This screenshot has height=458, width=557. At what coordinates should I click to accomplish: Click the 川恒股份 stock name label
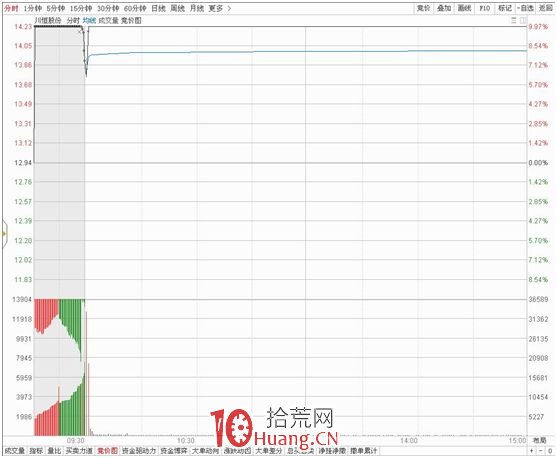pos(48,21)
